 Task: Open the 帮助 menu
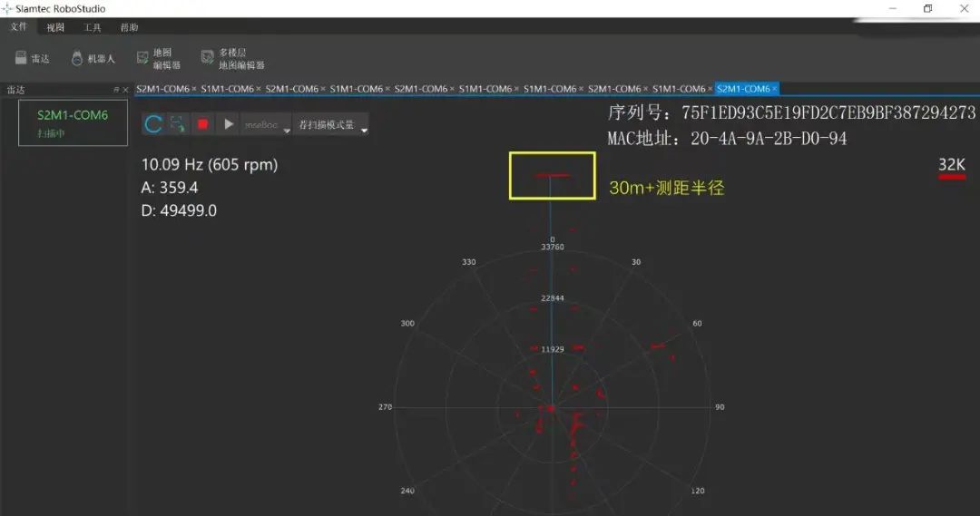130,27
